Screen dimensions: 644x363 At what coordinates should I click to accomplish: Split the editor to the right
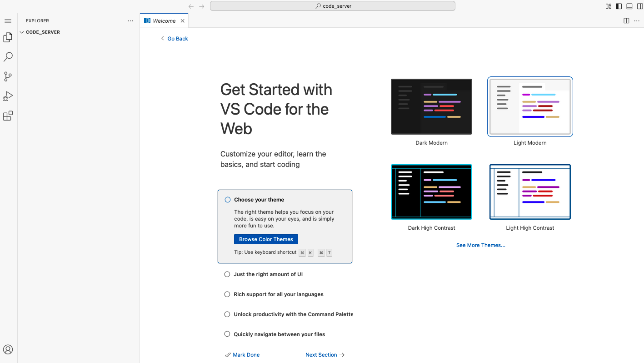(626, 20)
